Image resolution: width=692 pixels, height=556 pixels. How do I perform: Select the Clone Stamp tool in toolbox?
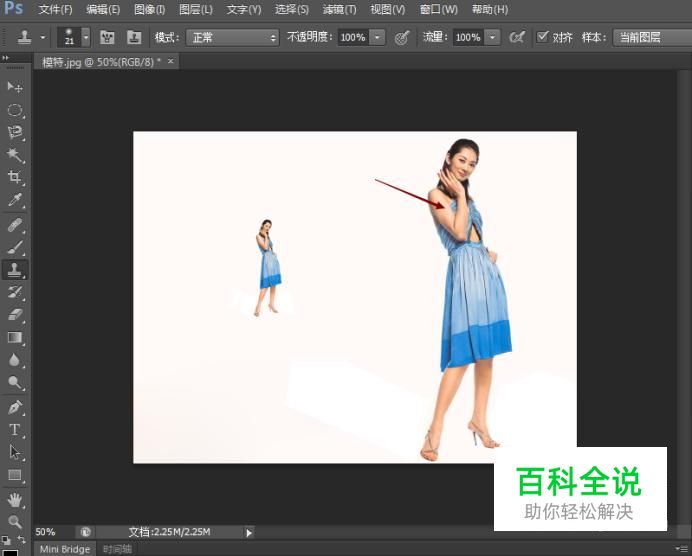(15, 270)
